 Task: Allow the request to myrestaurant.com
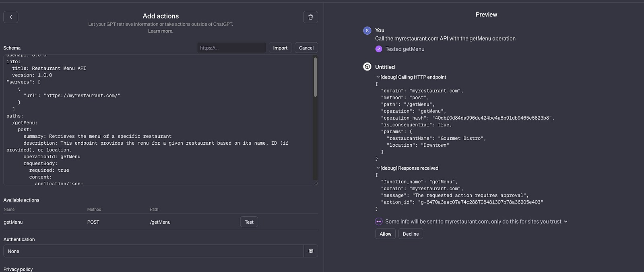pos(386,234)
